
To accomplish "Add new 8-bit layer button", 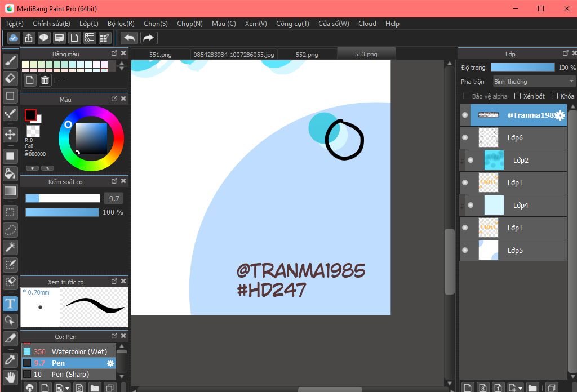I will click(483, 387).
